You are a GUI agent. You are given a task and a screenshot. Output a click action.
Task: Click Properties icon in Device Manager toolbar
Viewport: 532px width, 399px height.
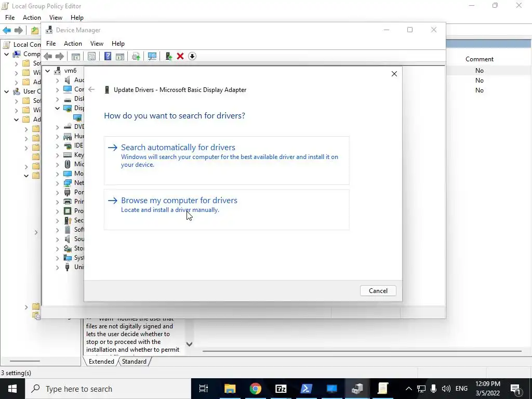[91, 56]
